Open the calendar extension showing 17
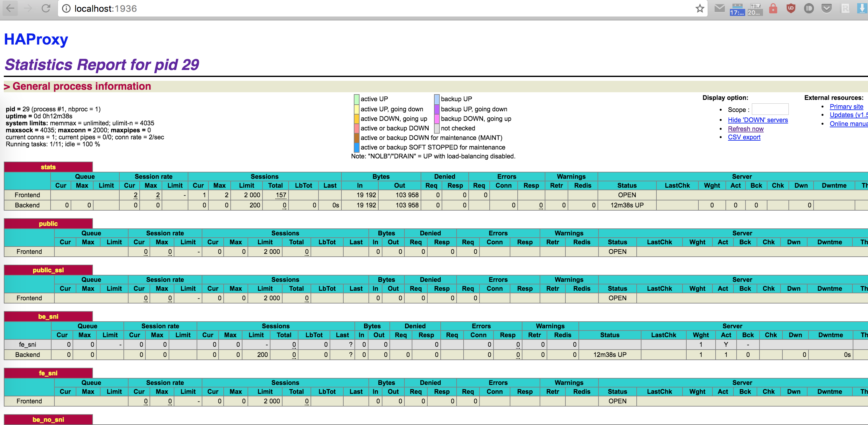This screenshot has width=868, height=425. pyautogui.click(x=737, y=9)
